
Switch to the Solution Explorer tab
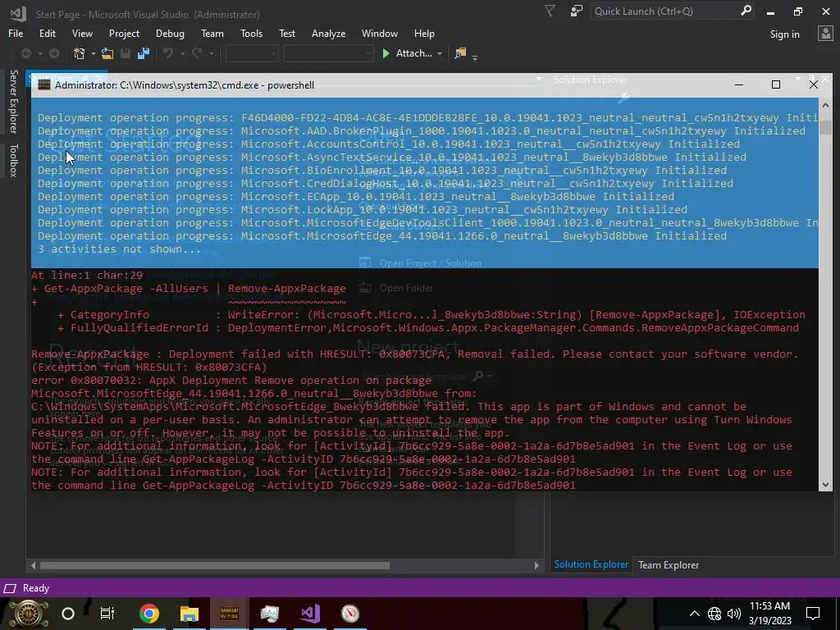tap(591, 564)
